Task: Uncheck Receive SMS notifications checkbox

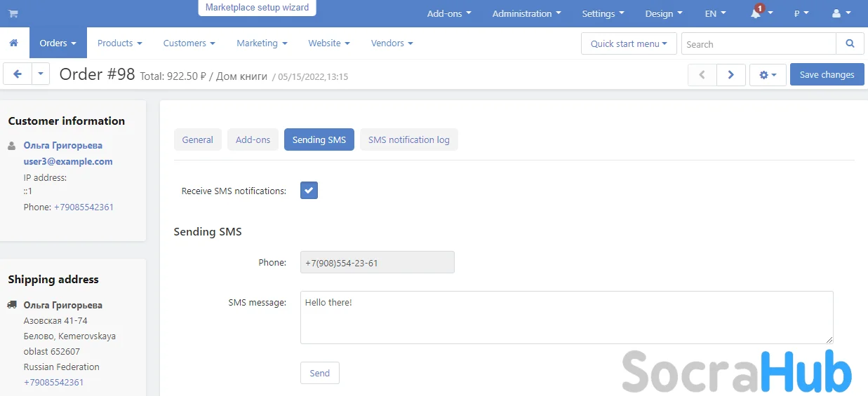Action: pos(309,191)
